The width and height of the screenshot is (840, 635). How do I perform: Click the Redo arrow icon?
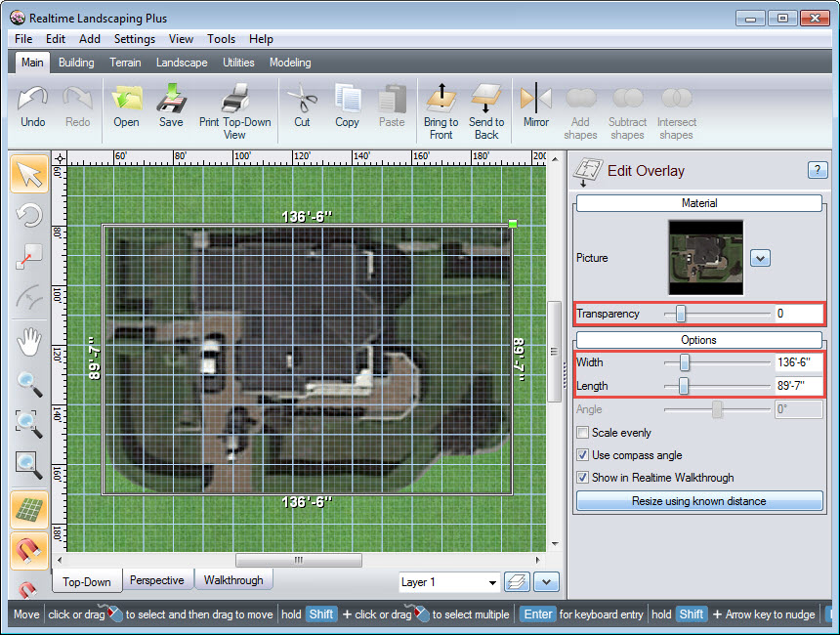[x=78, y=99]
